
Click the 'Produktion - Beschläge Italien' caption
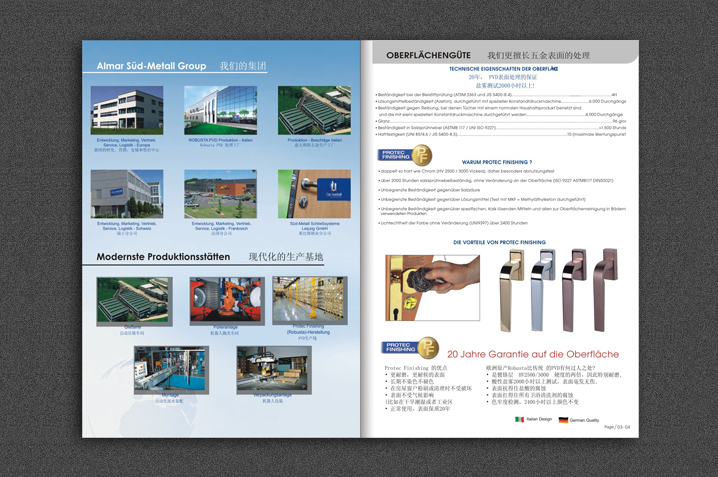coord(315,140)
